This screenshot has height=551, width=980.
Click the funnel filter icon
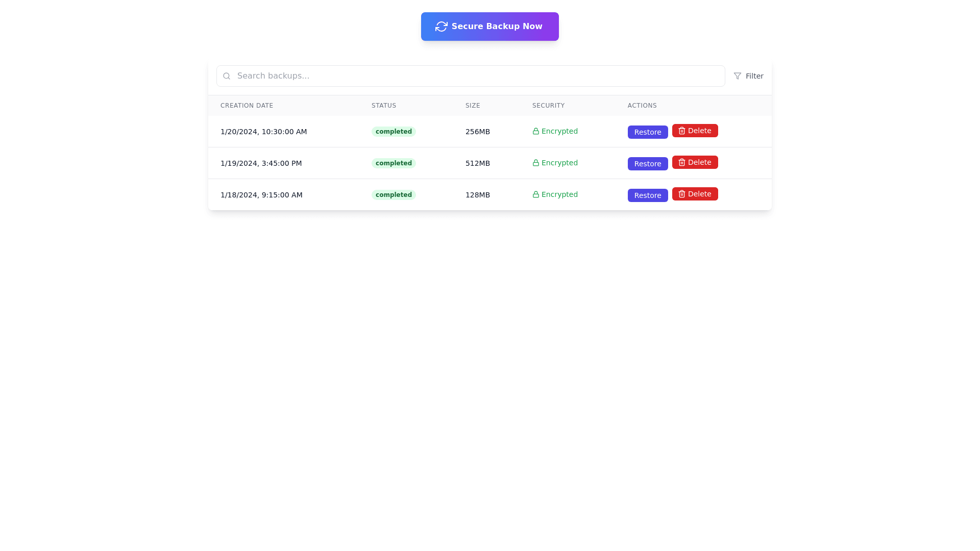pos(737,76)
